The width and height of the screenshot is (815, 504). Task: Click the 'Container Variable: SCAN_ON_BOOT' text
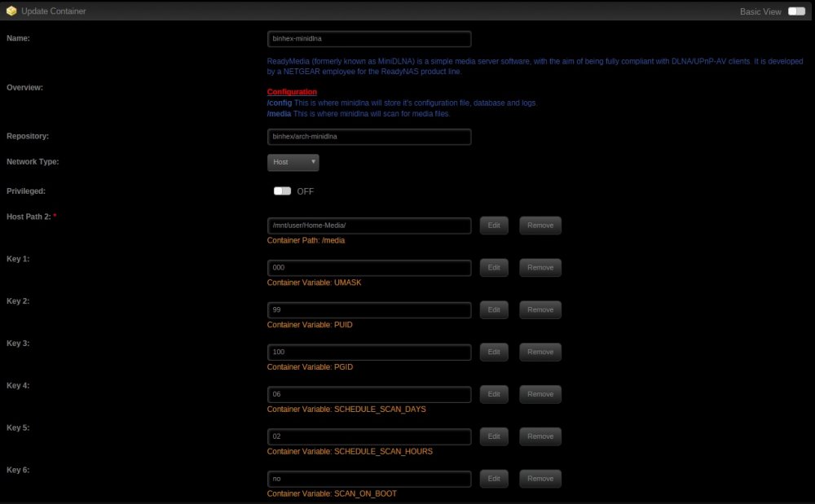[332, 493]
